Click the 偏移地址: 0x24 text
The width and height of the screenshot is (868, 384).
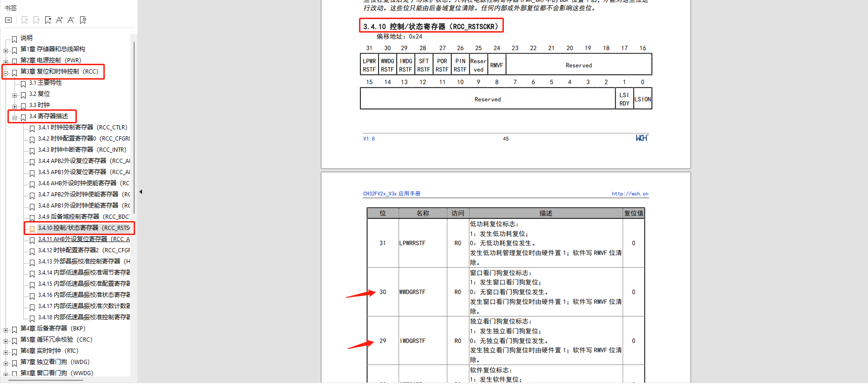click(x=400, y=36)
